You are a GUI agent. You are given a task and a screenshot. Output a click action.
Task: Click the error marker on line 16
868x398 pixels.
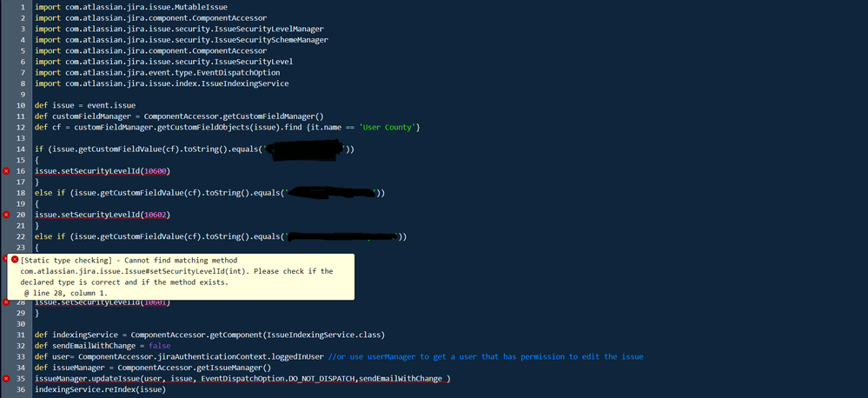(6, 171)
